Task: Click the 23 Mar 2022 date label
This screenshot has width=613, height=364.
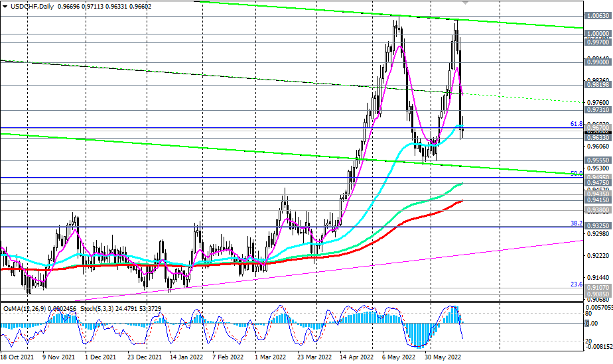Action: click(x=314, y=357)
